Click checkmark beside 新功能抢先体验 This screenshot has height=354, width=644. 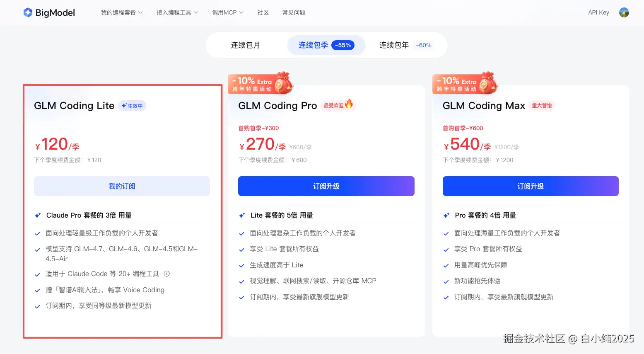point(446,281)
